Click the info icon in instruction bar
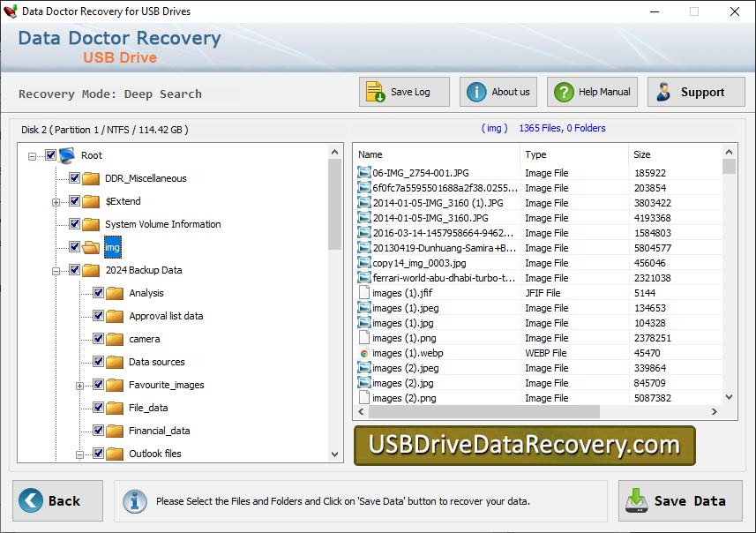 pos(134,500)
